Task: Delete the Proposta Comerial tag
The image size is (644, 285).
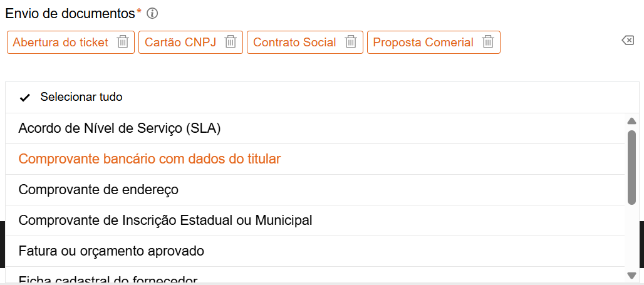Action: coord(488,42)
